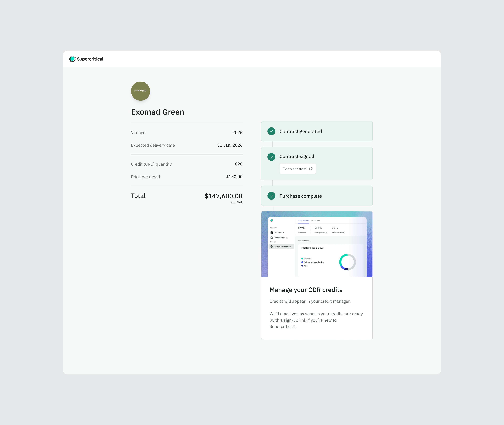Switch to the Retirements tab
Screen dimensions: 504x425
(x=315, y=221)
